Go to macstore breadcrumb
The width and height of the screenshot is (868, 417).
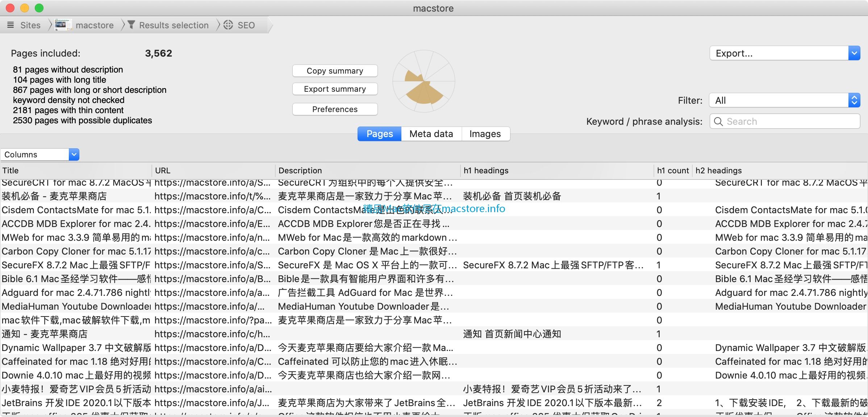click(95, 25)
